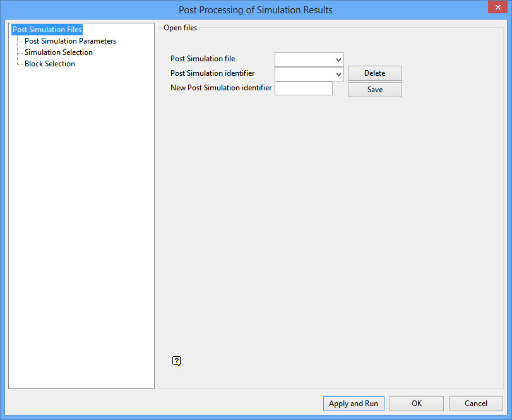Close the dialog with the red X
This screenshot has height=420, width=512.
coord(498,7)
